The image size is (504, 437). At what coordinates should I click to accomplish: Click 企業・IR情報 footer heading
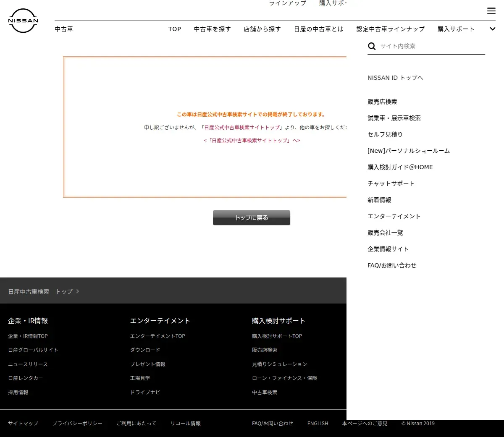[28, 321]
